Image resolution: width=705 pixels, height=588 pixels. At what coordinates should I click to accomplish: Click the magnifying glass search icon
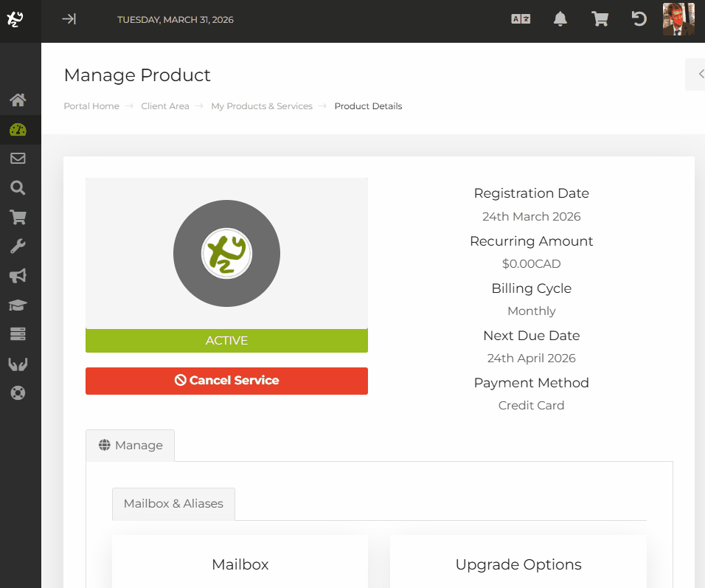click(x=18, y=188)
